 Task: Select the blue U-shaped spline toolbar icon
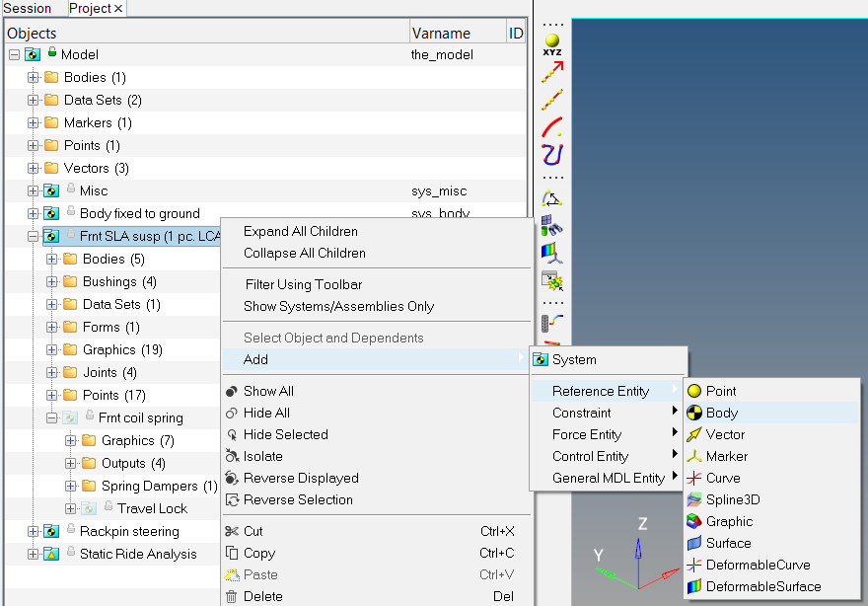[552, 155]
